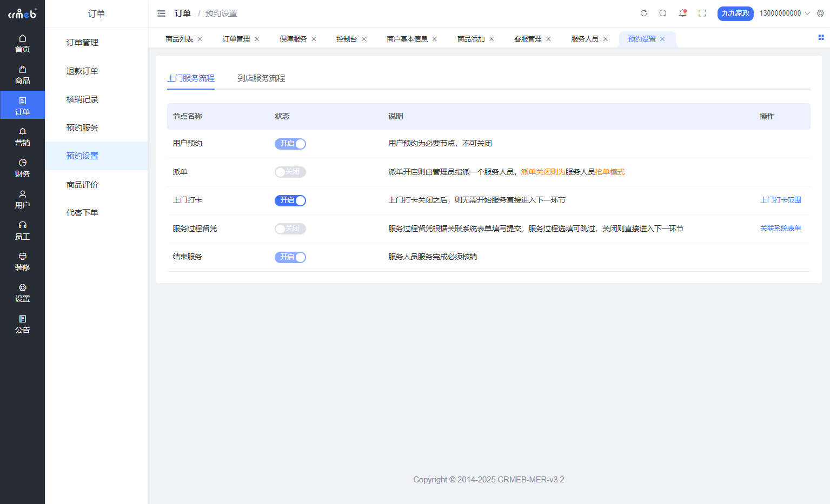Collapse the side menu with hamburger icon

161,14
